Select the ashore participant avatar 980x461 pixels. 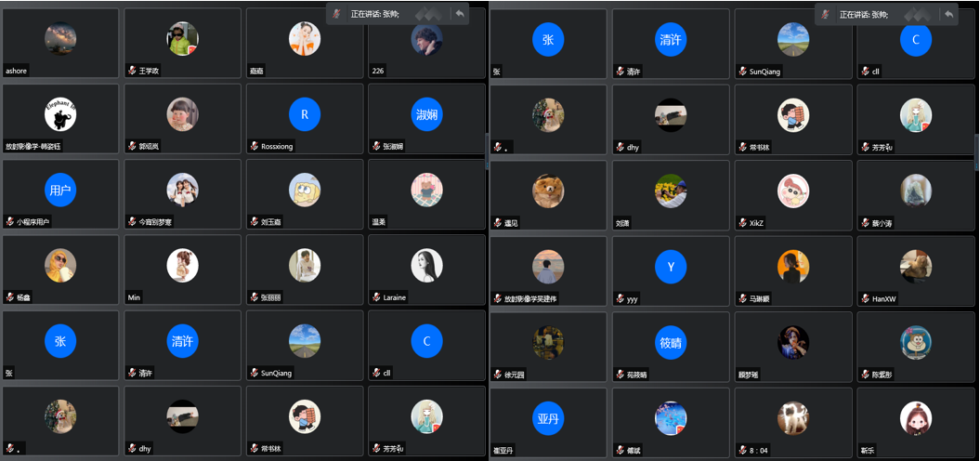(x=60, y=39)
